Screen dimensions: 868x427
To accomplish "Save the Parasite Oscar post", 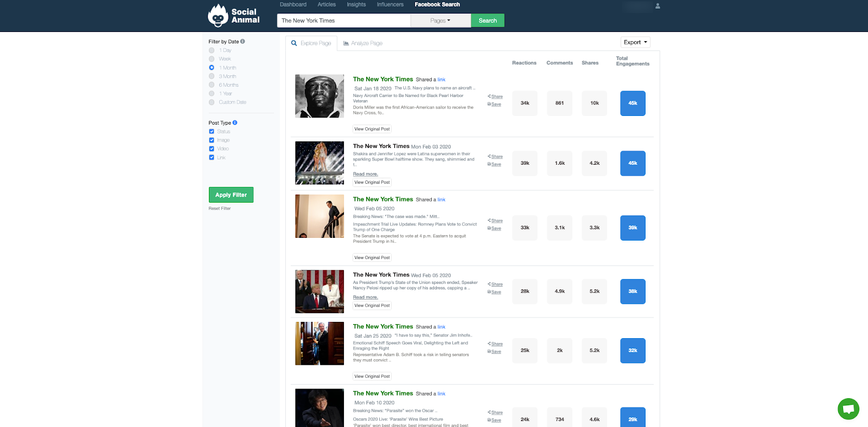I will (x=494, y=420).
